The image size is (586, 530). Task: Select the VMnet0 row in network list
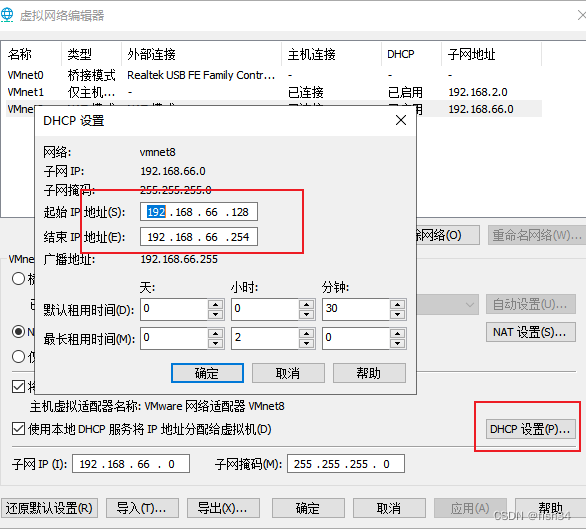pyautogui.click(x=274, y=75)
